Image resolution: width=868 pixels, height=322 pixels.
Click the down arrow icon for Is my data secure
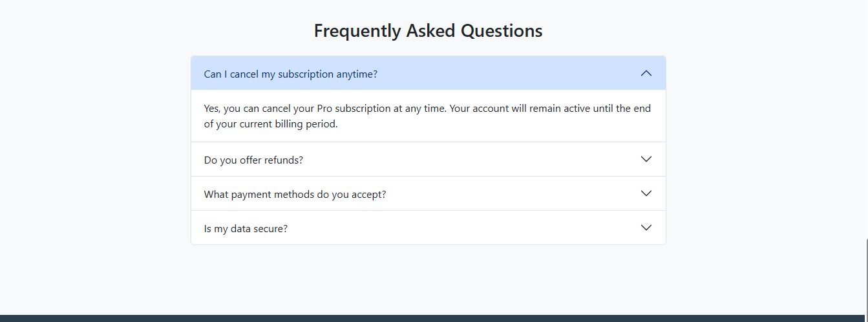(646, 228)
